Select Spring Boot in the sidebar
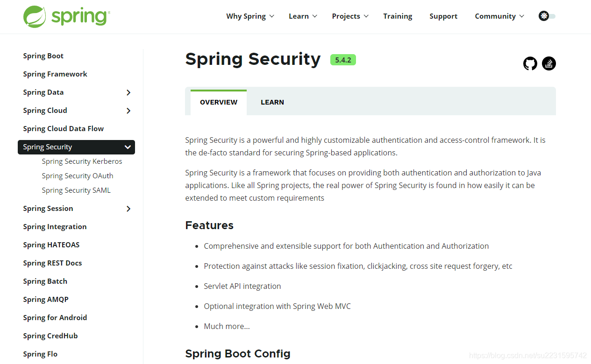The image size is (591, 364). [x=43, y=56]
